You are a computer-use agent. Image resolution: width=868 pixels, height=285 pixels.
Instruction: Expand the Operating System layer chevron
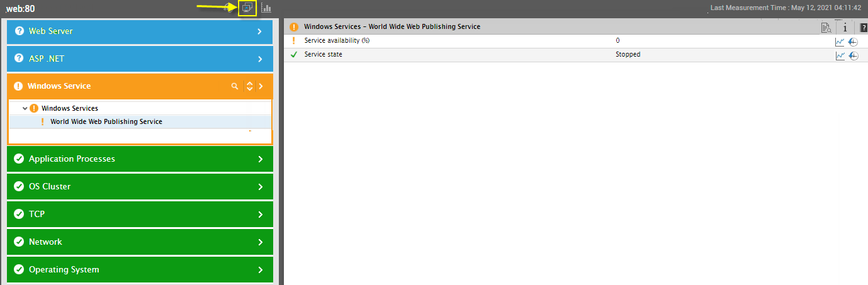point(260,270)
